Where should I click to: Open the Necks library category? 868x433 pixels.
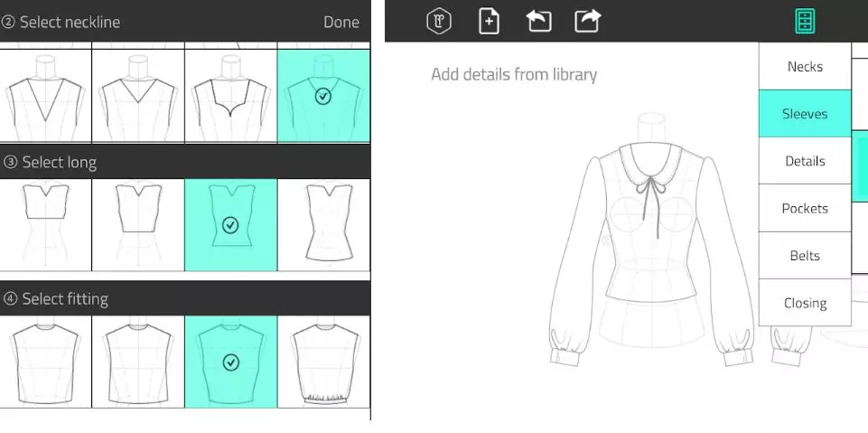[805, 67]
